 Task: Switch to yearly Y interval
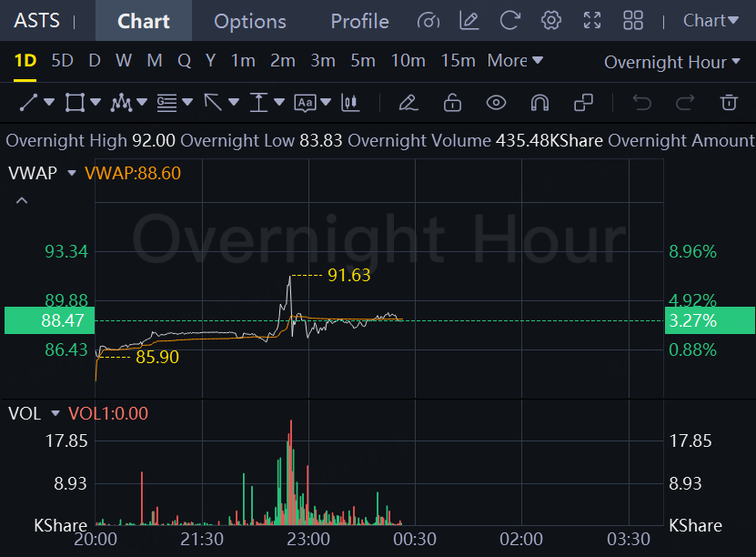click(210, 61)
